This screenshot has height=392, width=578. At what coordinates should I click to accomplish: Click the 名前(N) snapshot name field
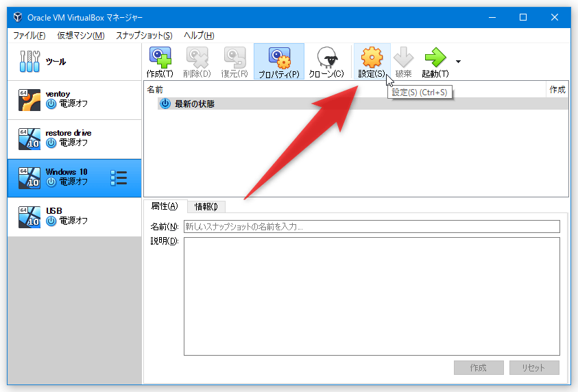[x=372, y=226]
